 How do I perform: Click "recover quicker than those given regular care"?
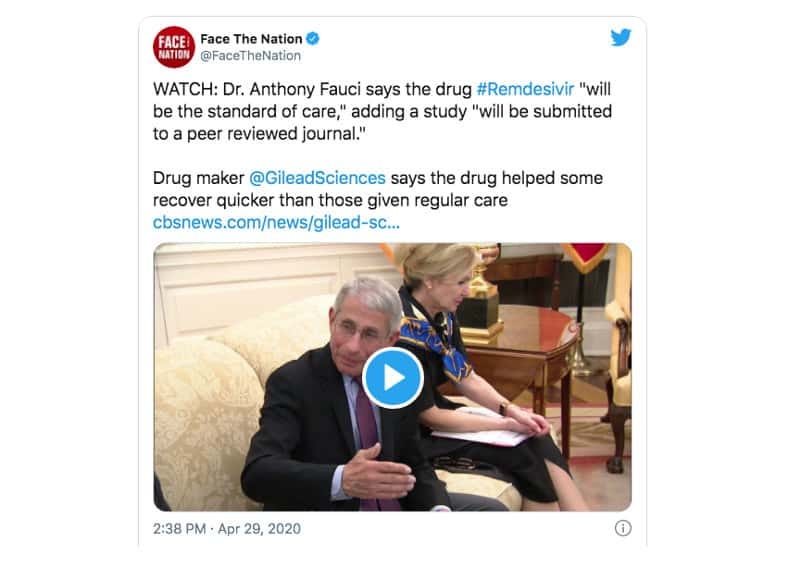click(330, 201)
